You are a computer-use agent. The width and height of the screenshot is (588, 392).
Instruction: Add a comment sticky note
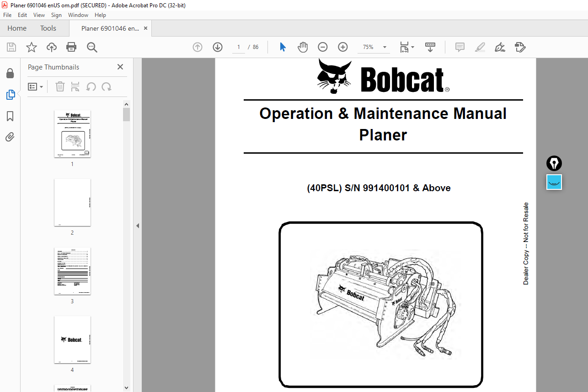(x=460, y=47)
